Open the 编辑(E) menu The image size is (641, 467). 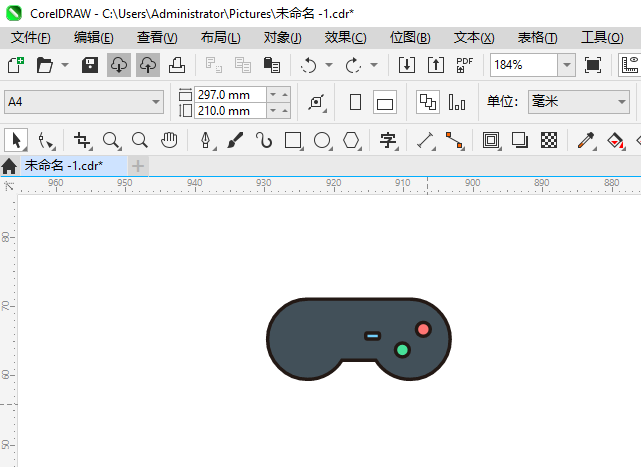[94, 38]
